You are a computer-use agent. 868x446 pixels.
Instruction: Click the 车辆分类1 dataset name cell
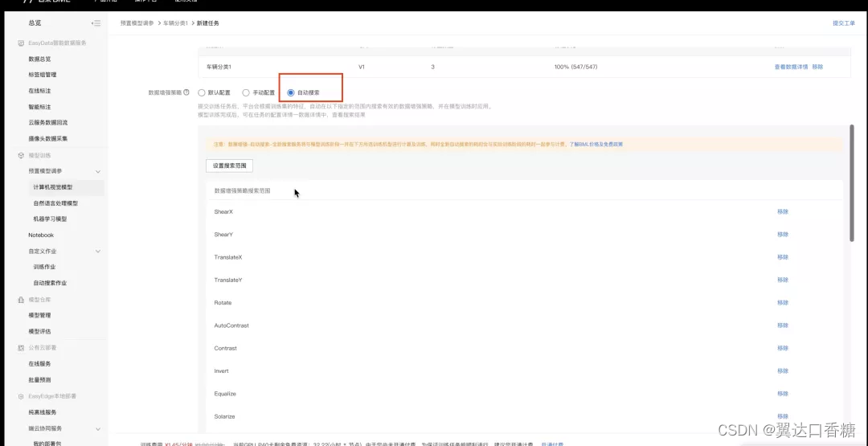click(219, 67)
